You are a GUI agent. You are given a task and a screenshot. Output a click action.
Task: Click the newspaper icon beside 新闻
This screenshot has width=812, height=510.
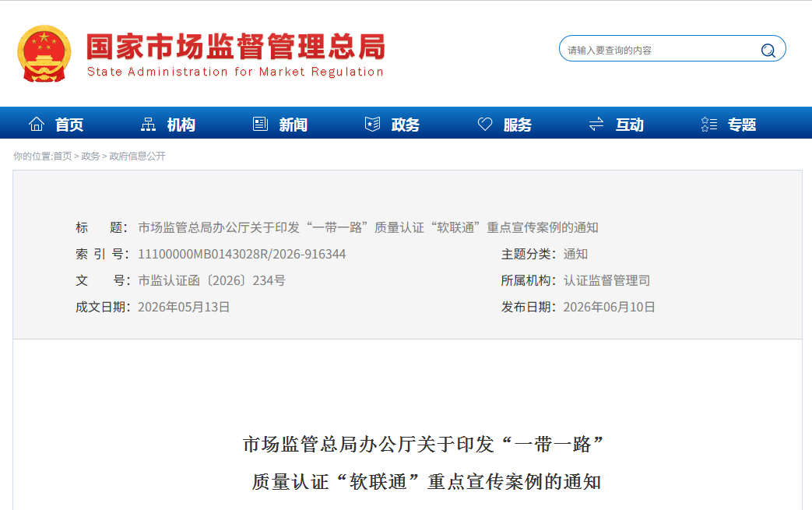260,125
